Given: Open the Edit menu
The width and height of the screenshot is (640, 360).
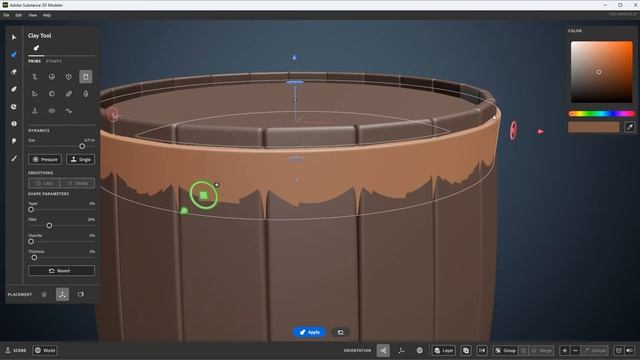Looking at the screenshot, I should pyautogui.click(x=18, y=15).
